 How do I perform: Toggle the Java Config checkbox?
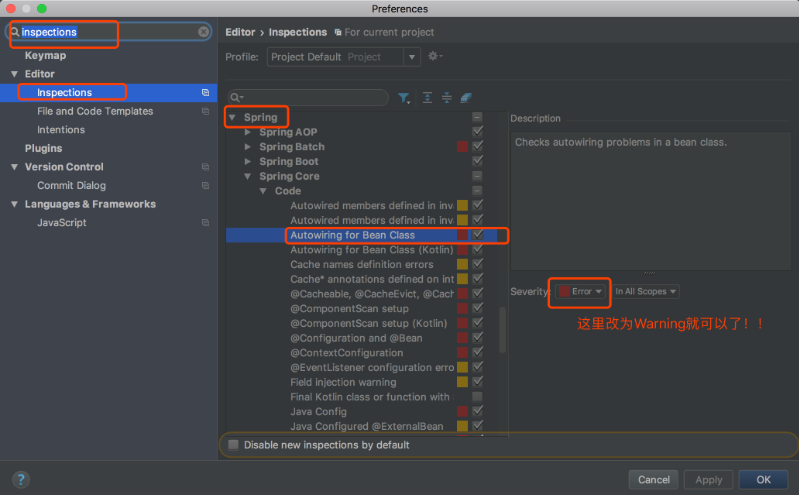tap(477, 411)
